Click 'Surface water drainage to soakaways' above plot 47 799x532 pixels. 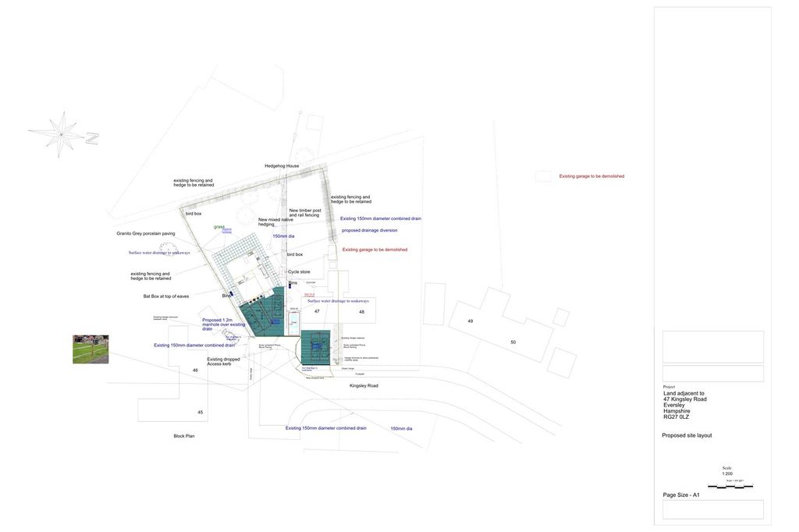(x=338, y=301)
